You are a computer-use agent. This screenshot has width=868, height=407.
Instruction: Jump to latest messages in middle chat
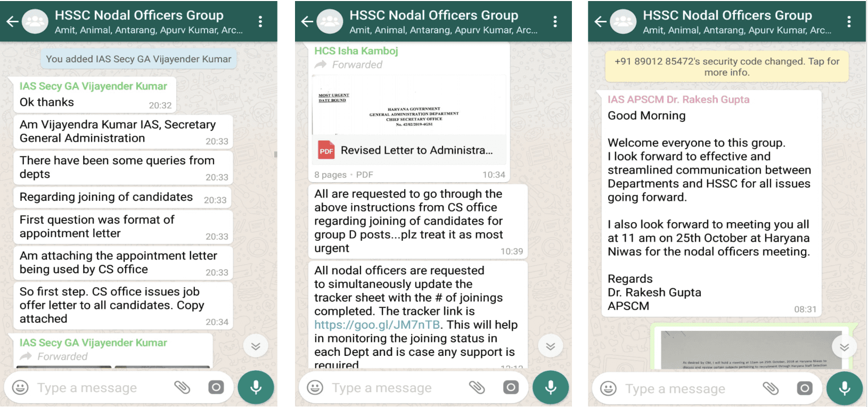(x=551, y=346)
